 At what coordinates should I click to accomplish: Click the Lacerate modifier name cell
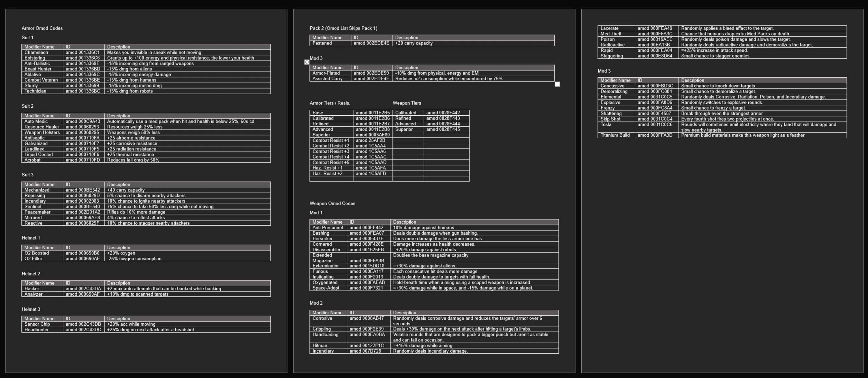[x=609, y=28]
